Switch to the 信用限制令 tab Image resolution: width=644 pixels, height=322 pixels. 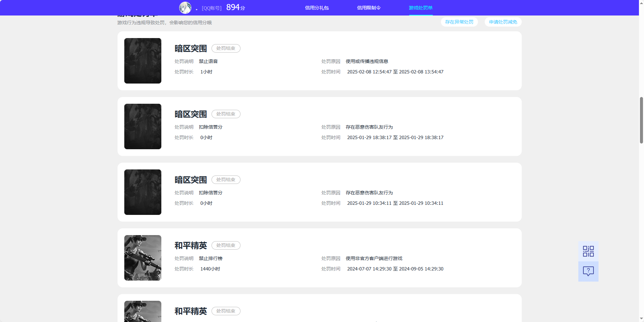tap(368, 7)
